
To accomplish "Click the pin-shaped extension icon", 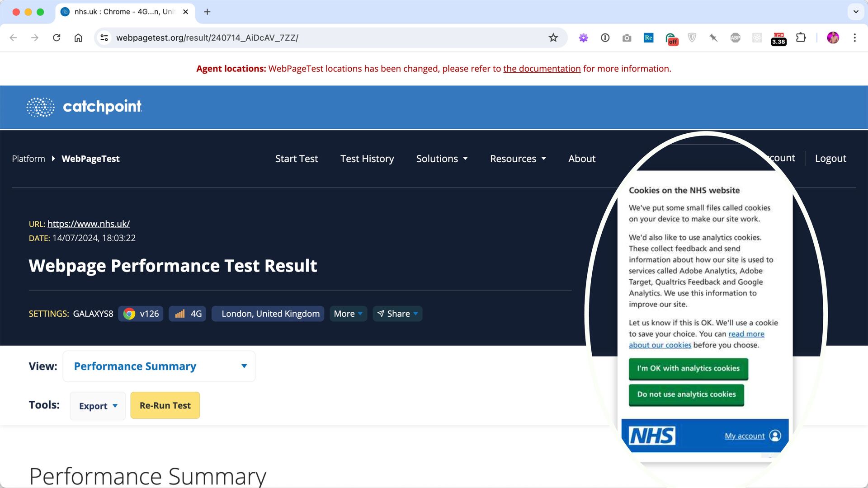I will (x=714, y=38).
